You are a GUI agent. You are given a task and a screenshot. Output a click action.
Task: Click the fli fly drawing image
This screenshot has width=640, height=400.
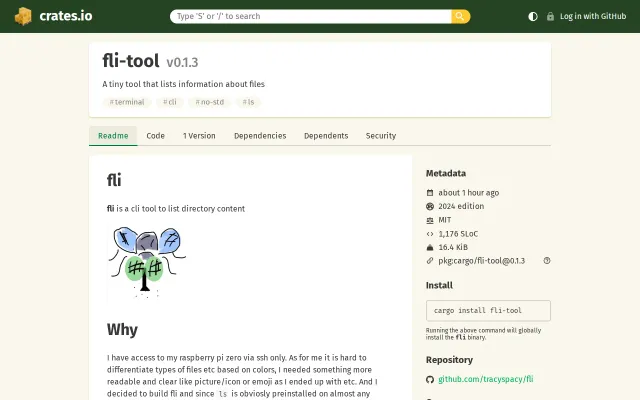[x=147, y=262]
